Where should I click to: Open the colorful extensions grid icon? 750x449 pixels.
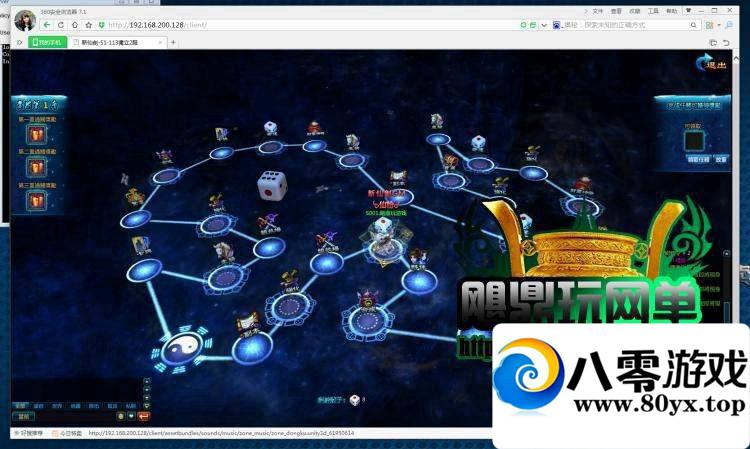point(709,25)
